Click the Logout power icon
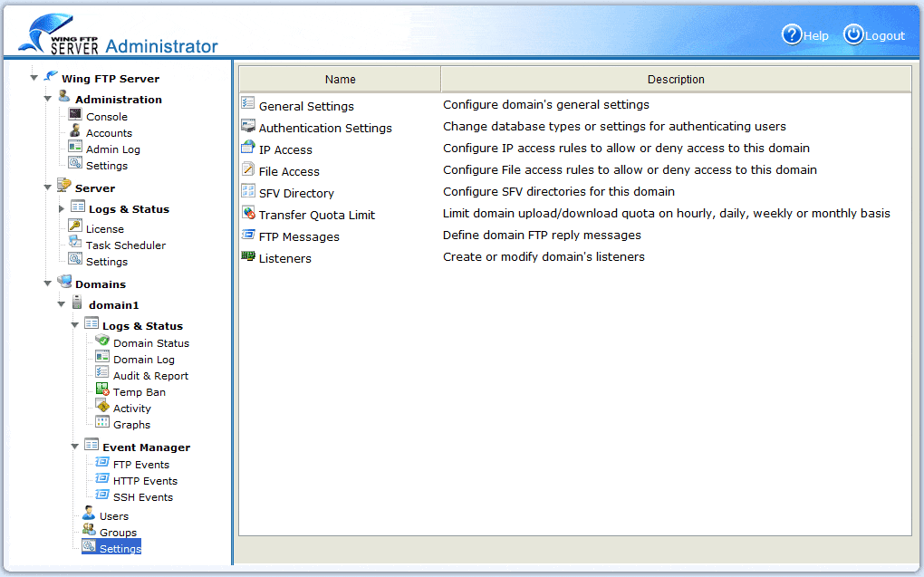The width and height of the screenshot is (924, 577). click(853, 34)
